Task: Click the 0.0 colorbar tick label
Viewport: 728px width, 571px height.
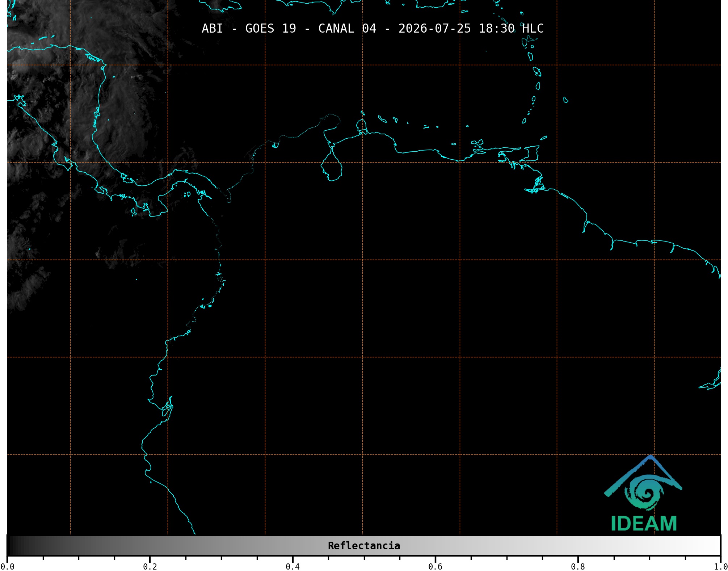Action: pyautogui.click(x=7, y=567)
